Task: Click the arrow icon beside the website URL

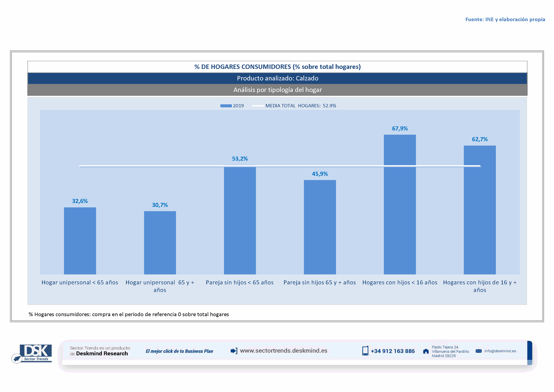Action: click(x=234, y=351)
